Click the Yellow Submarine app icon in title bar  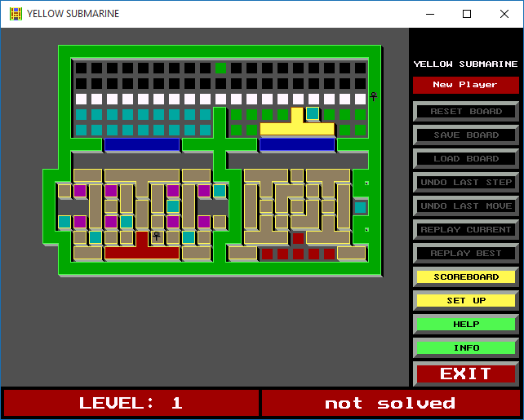[x=16, y=14]
